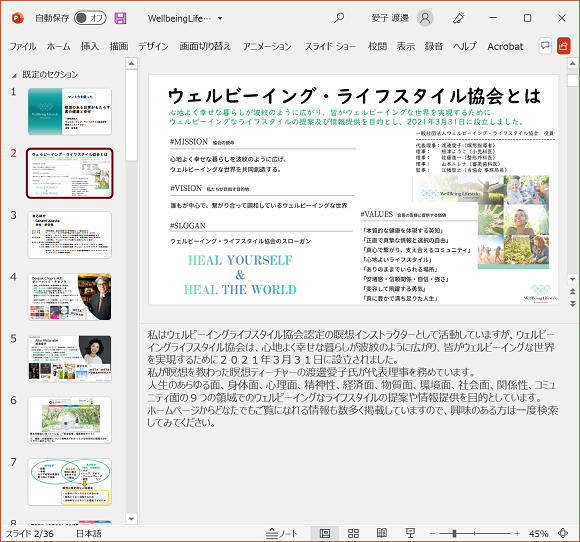Click slide area scroll up arrow
The image size is (580, 542).
click(573, 63)
